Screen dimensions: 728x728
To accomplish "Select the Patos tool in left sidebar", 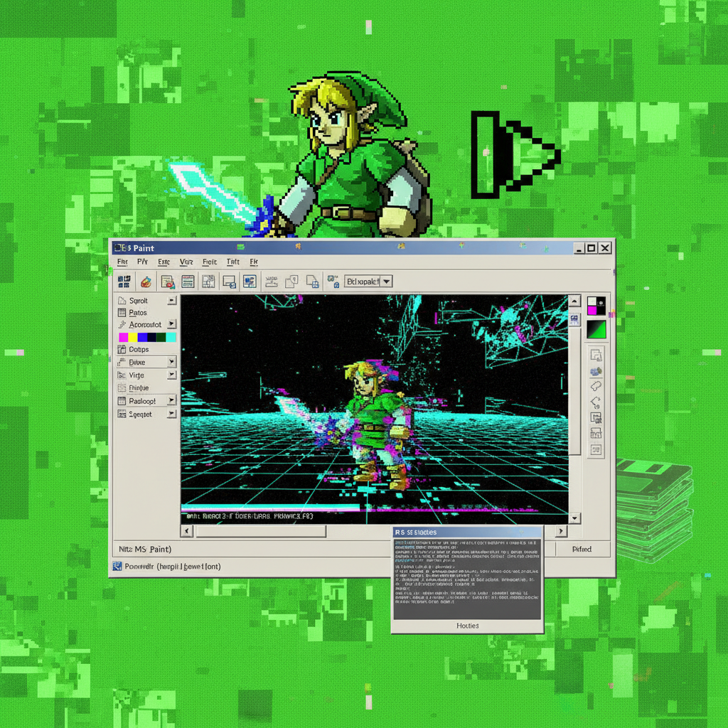I will point(138,313).
